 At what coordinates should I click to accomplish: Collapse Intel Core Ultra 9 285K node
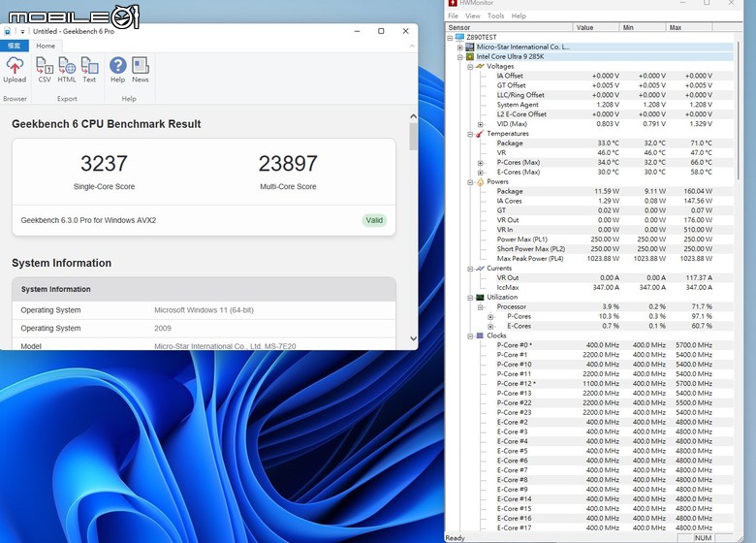460,57
